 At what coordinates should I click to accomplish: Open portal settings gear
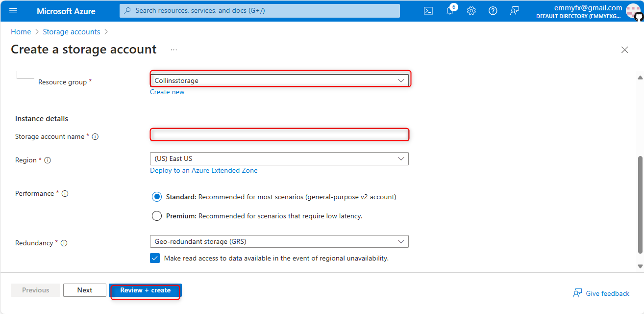[x=471, y=11]
